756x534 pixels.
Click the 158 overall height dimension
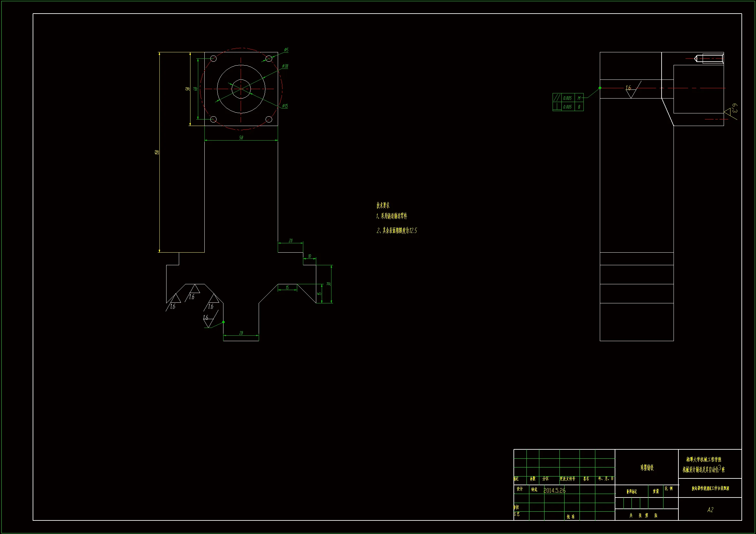[x=157, y=152]
